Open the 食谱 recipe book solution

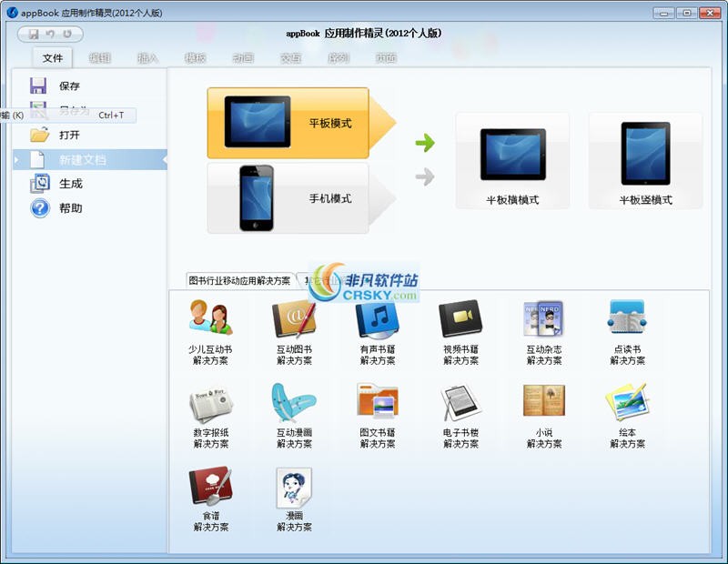click(211, 499)
